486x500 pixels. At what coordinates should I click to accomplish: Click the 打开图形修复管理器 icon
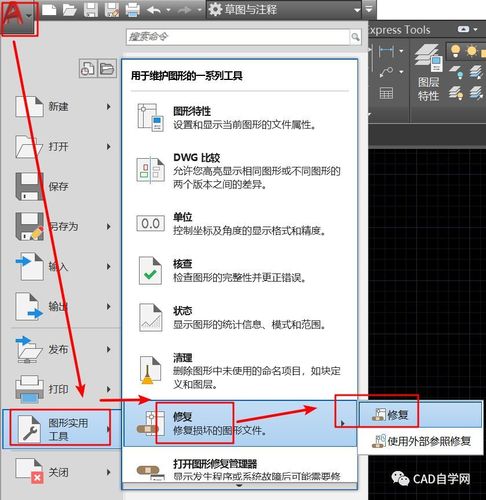150,472
